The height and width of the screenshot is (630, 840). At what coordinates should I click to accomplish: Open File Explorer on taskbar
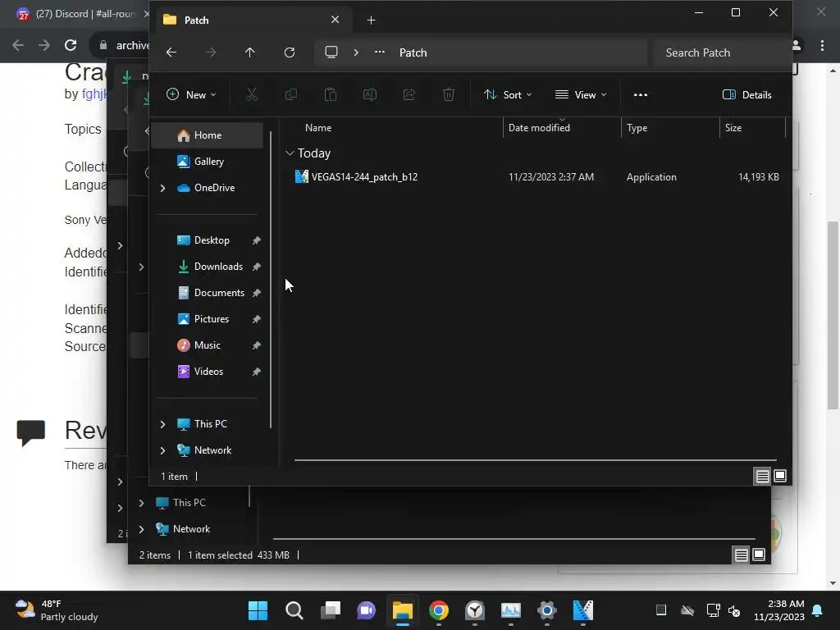pos(402,610)
